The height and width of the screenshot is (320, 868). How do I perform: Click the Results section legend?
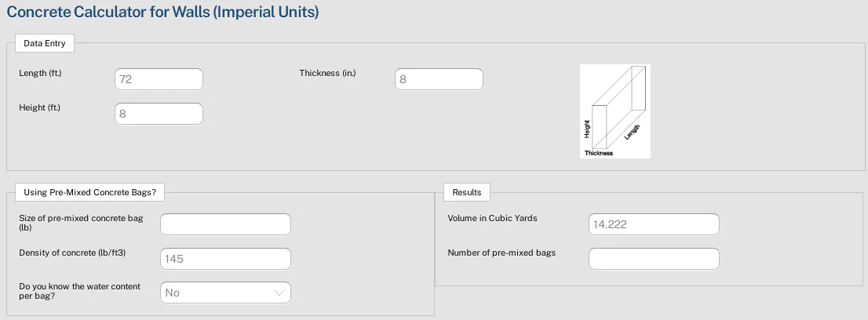tap(467, 192)
